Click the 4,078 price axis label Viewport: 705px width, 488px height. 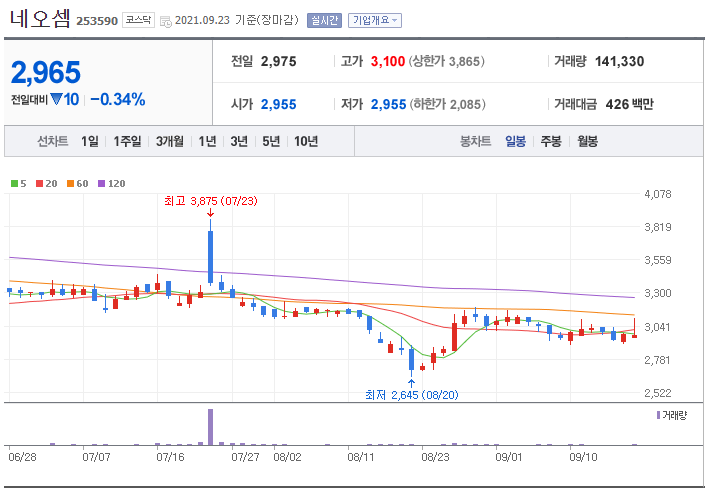click(x=658, y=194)
